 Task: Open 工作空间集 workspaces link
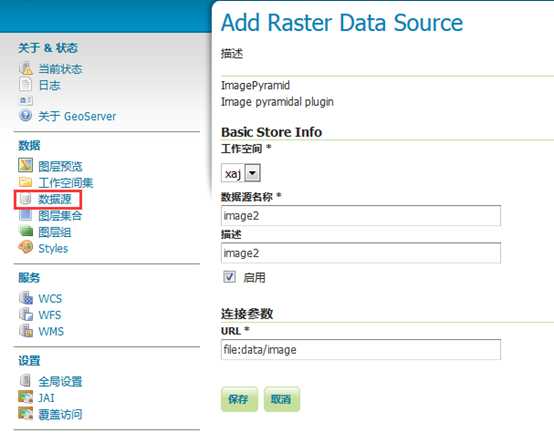pyautogui.click(x=66, y=183)
